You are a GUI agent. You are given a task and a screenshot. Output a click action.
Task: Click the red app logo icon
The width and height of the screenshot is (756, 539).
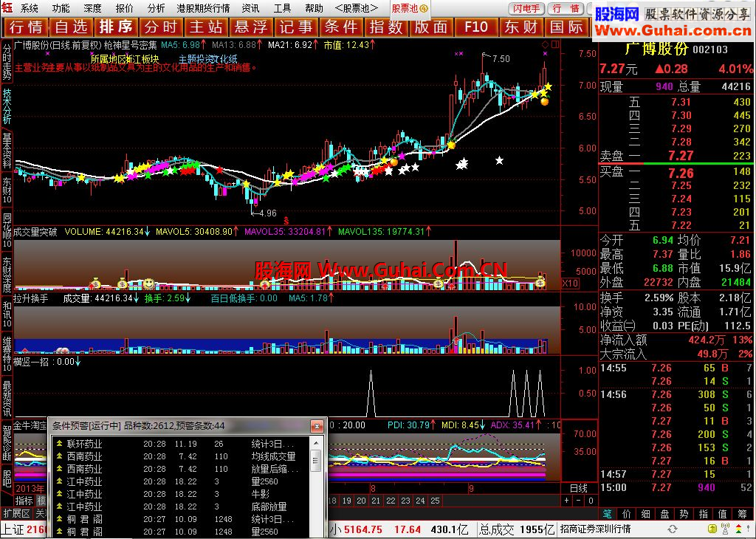(x=7, y=8)
